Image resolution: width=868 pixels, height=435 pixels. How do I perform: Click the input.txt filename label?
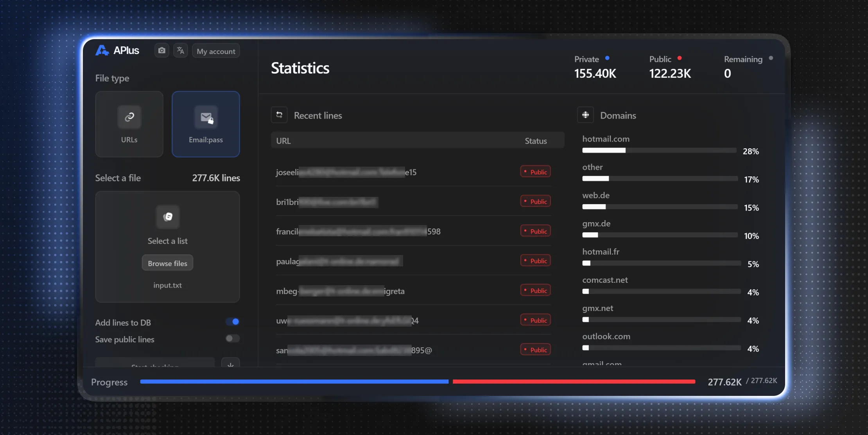tap(167, 285)
